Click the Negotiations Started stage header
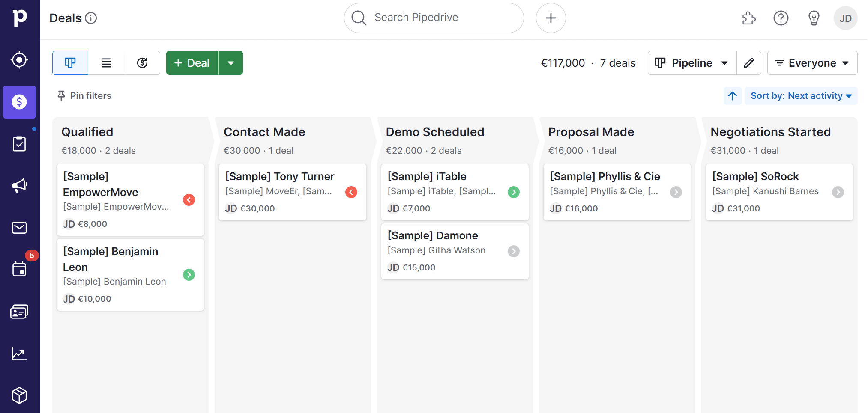 pos(771,132)
